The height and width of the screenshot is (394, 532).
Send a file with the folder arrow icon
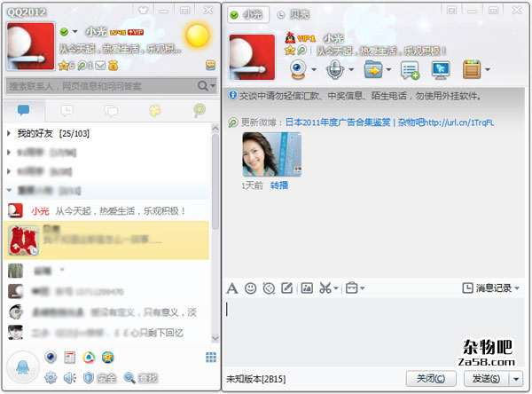pyautogui.click(x=373, y=69)
